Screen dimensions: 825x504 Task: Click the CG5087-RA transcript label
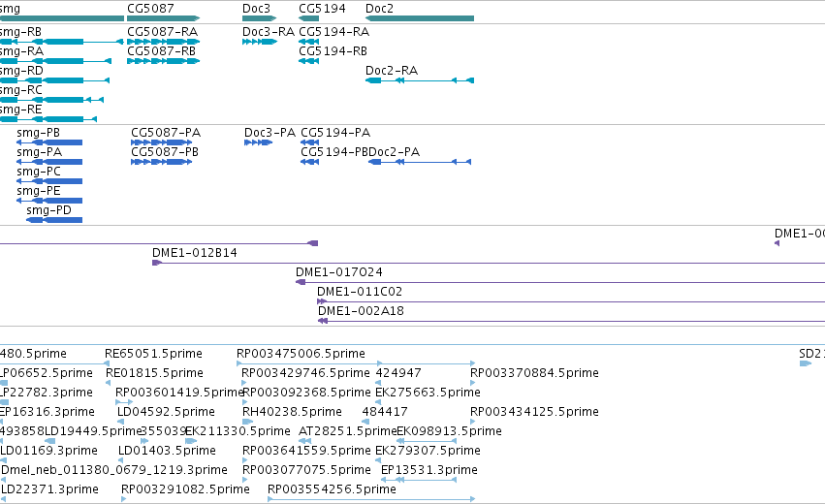pyautogui.click(x=163, y=32)
